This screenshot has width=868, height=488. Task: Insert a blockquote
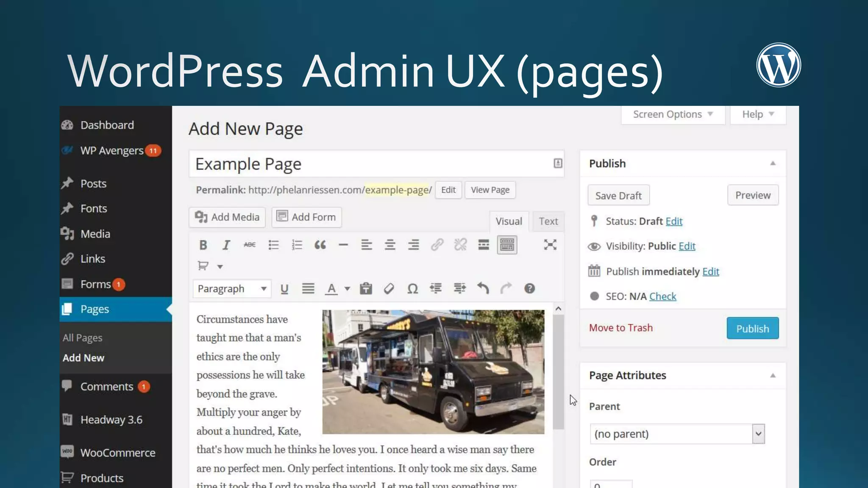coord(320,245)
